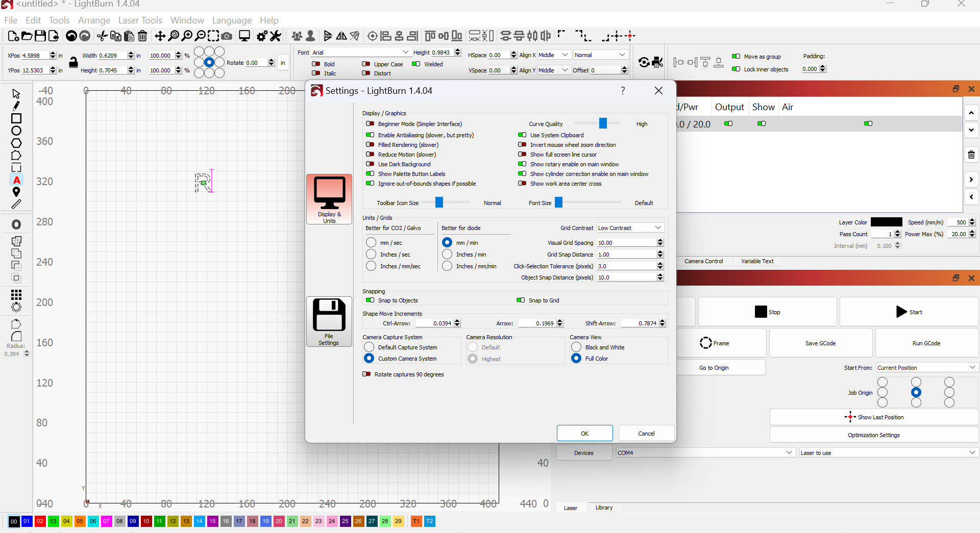Click the Preview monitor toolbar icon
Viewport: 980px width, 533px height.
(x=244, y=36)
